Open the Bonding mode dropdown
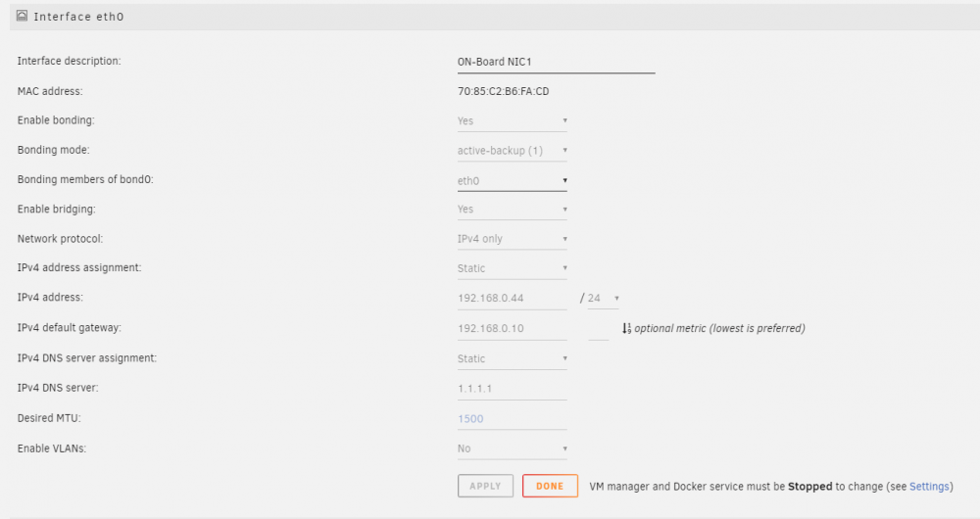This screenshot has height=519, width=980. click(512, 151)
